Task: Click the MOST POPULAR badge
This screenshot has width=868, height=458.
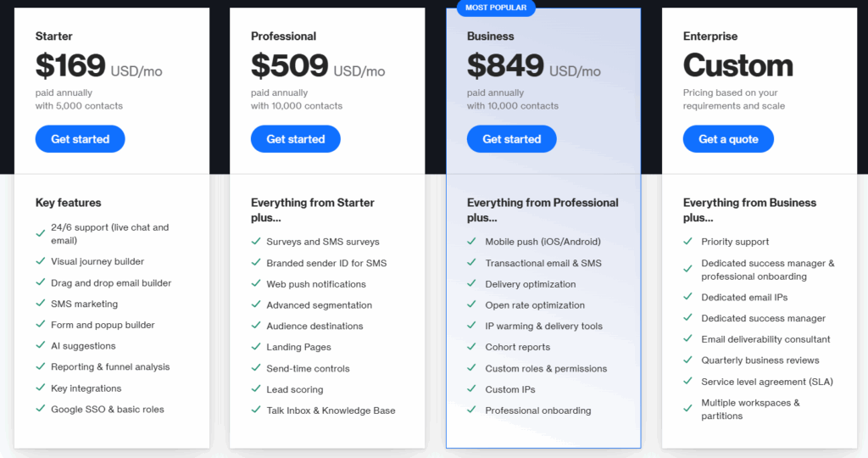Action: coord(496,8)
